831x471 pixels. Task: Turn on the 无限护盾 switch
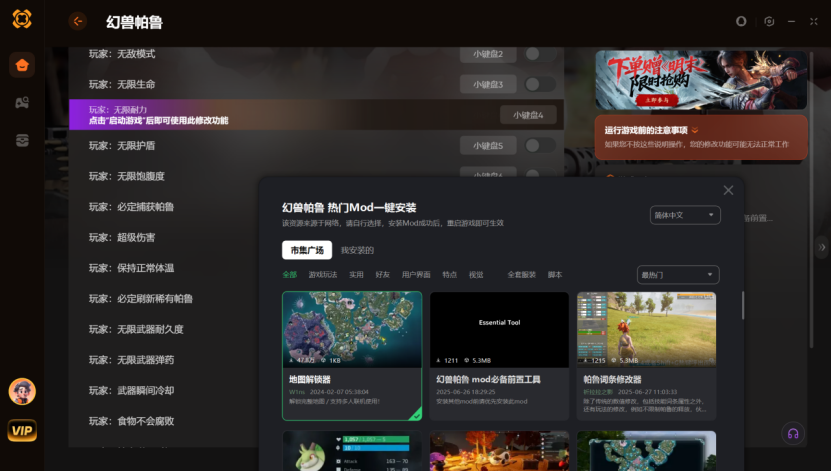tap(539, 146)
